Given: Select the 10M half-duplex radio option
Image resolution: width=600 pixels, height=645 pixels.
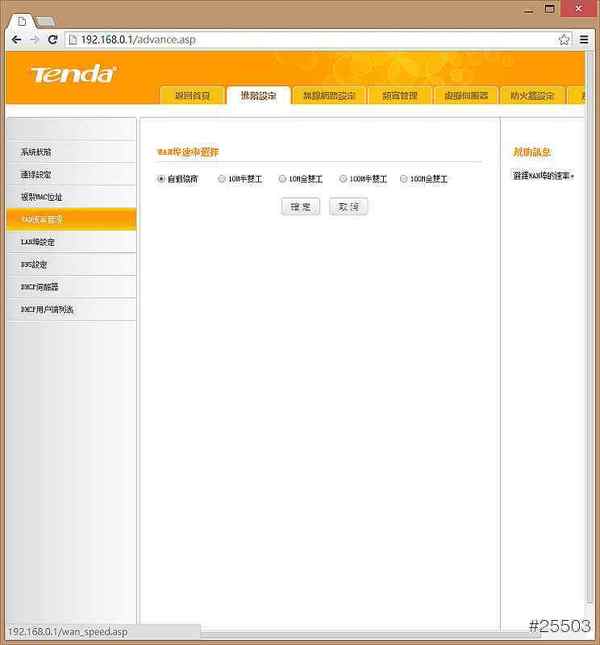Looking at the screenshot, I should click(x=222, y=179).
